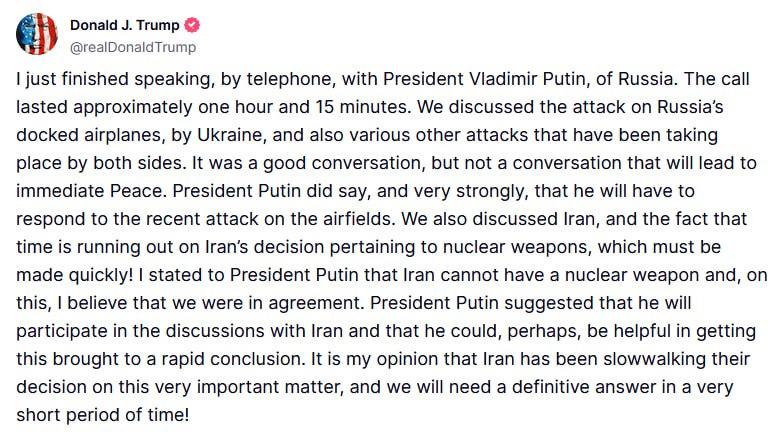Click the @realDonaldTrump handle
The image size is (775, 447).
coord(132,46)
